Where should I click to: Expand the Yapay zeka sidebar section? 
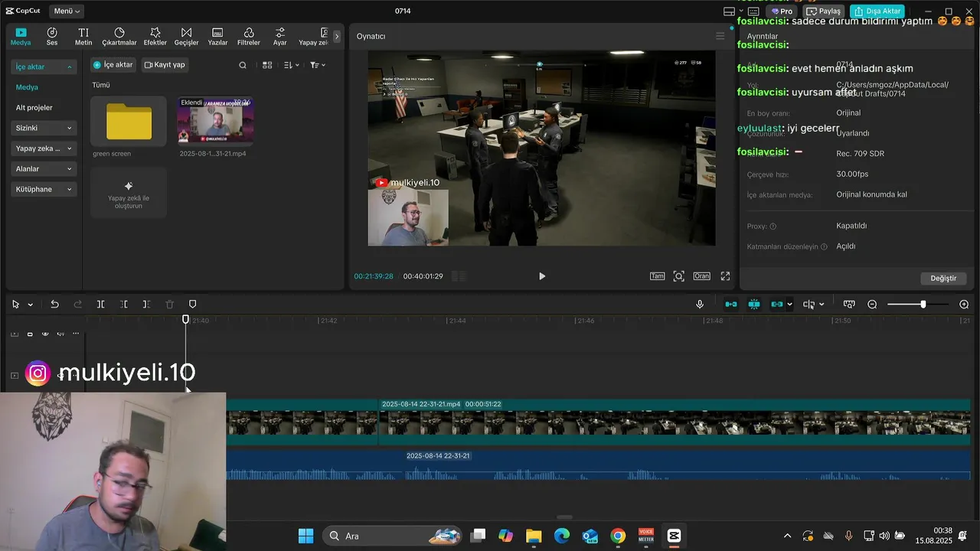tap(44, 148)
